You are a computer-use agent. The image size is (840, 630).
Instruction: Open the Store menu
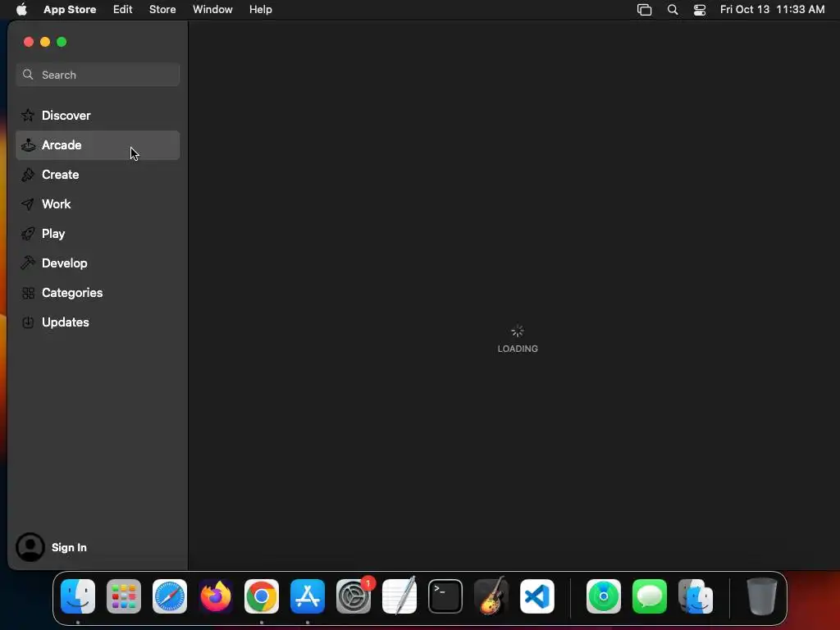pyautogui.click(x=162, y=10)
